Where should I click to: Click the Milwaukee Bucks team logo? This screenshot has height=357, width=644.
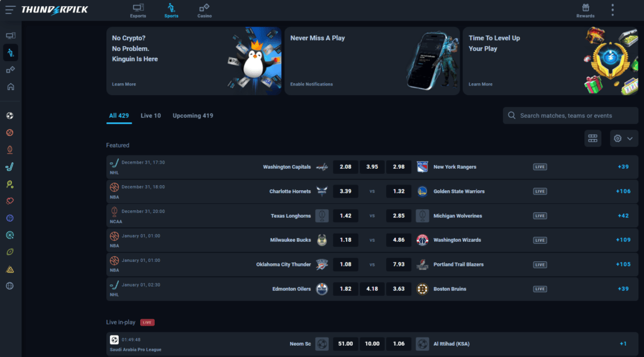tap(322, 240)
